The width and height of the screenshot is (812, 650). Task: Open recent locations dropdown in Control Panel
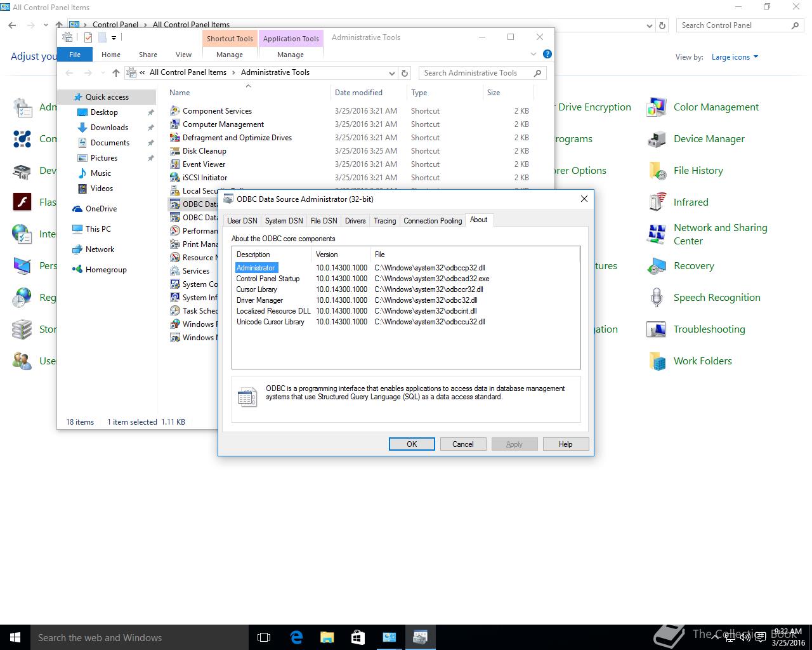[x=46, y=25]
